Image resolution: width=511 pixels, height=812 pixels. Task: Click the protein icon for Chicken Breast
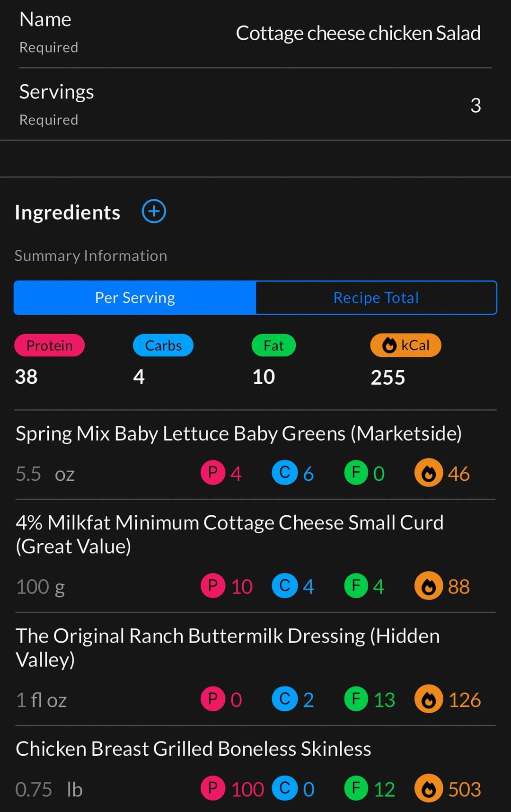[213, 789]
